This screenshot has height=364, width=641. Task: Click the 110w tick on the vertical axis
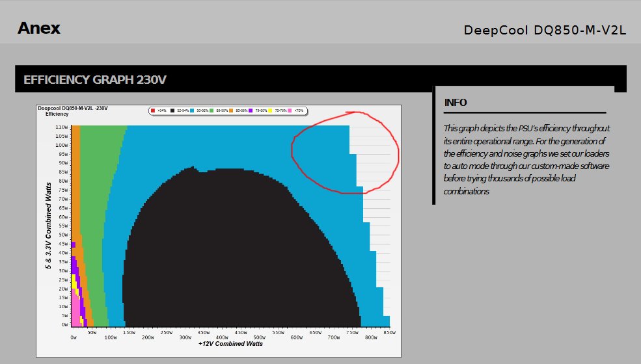pyautogui.click(x=62, y=127)
